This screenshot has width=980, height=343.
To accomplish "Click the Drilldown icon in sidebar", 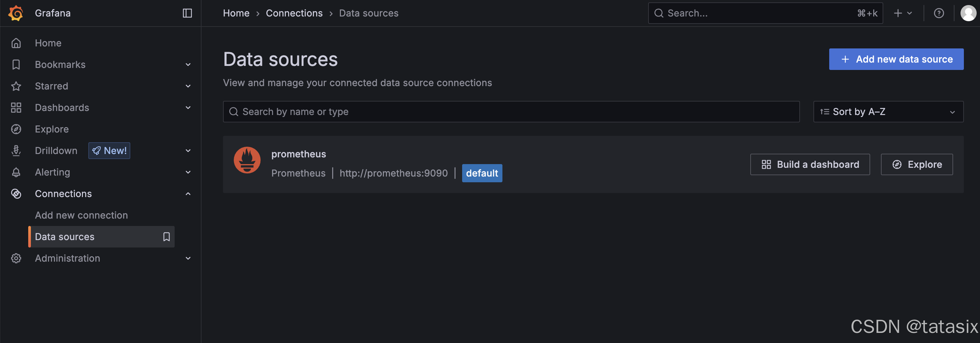I will 16,151.
